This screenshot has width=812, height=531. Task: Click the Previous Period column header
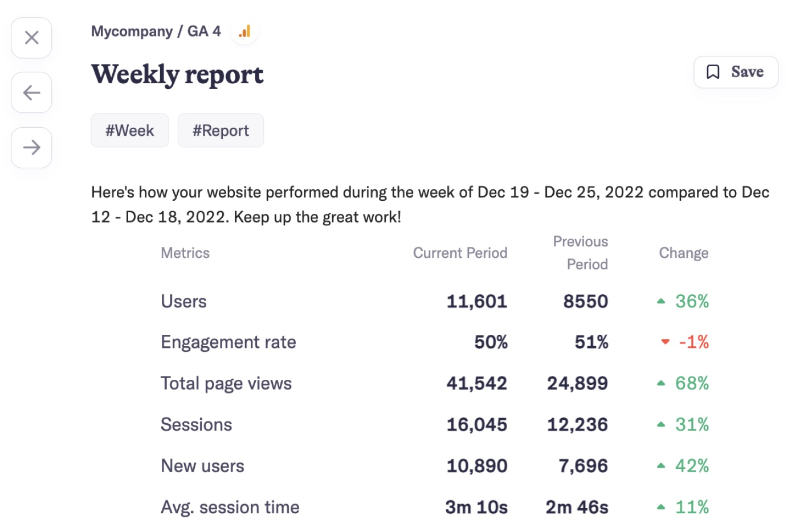pos(580,253)
